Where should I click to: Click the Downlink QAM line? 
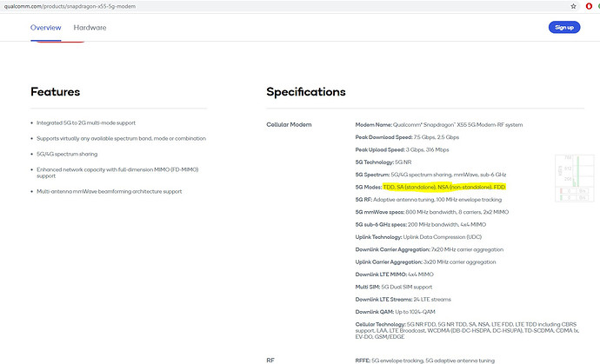[396, 312]
